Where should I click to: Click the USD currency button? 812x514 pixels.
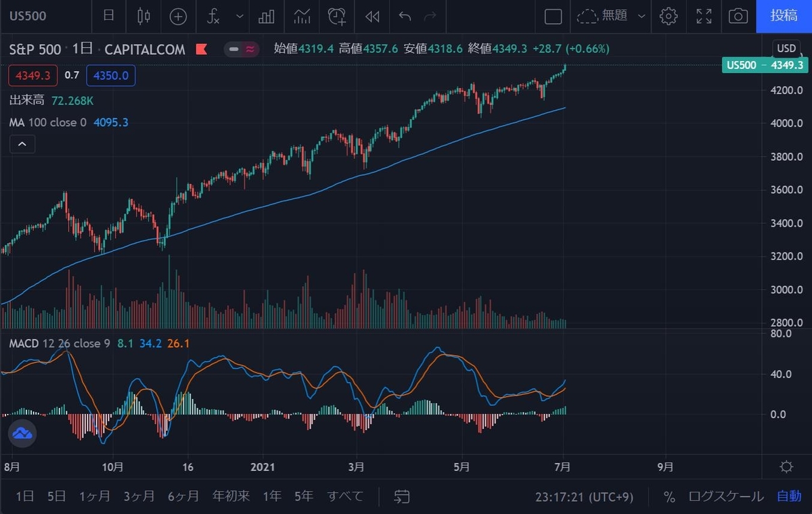786,49
